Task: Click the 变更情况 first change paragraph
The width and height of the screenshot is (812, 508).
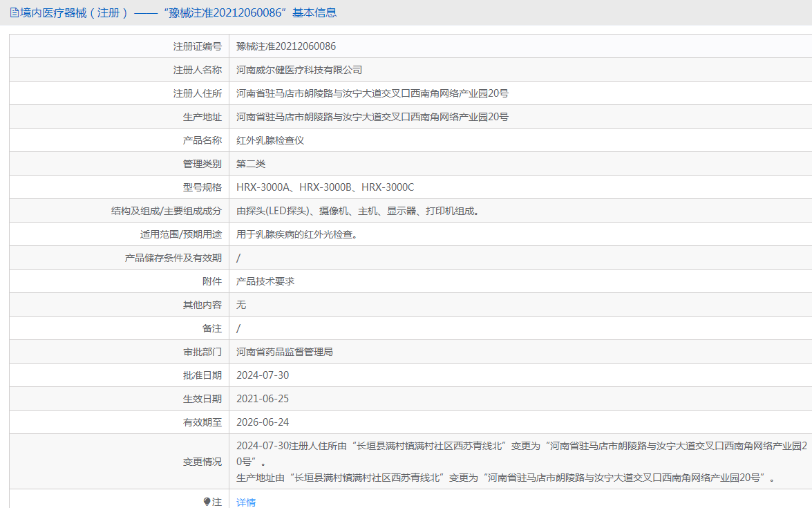Action: 522,453
